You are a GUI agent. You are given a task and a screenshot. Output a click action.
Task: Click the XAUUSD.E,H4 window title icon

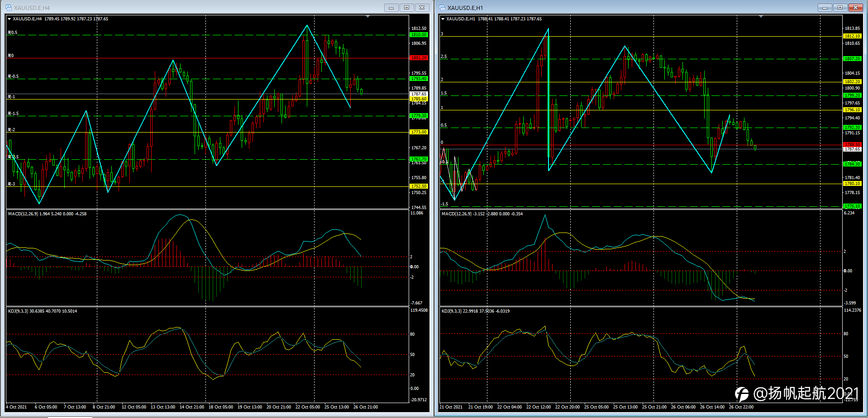(x=9, y=8)
